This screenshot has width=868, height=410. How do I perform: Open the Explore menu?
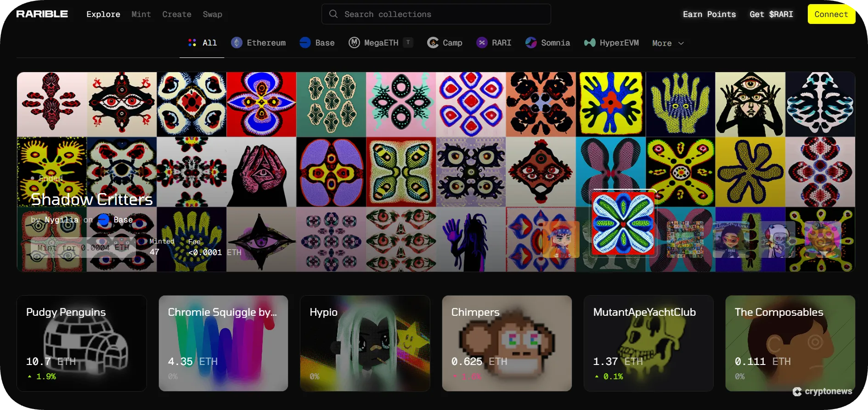coord(103,14)
